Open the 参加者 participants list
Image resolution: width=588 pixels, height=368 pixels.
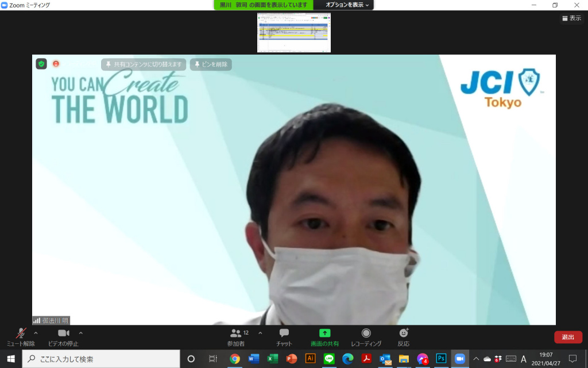click(236, 337)
